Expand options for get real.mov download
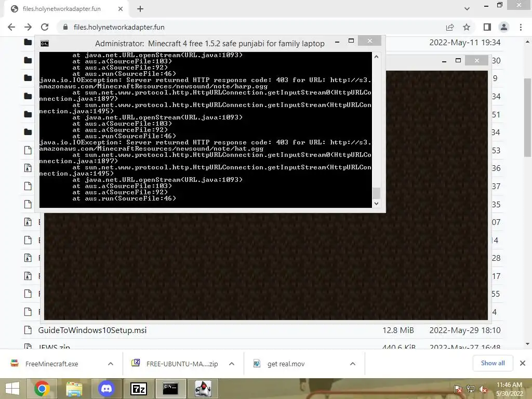Viewport: 532px width, 399px height. coord(353,364)
